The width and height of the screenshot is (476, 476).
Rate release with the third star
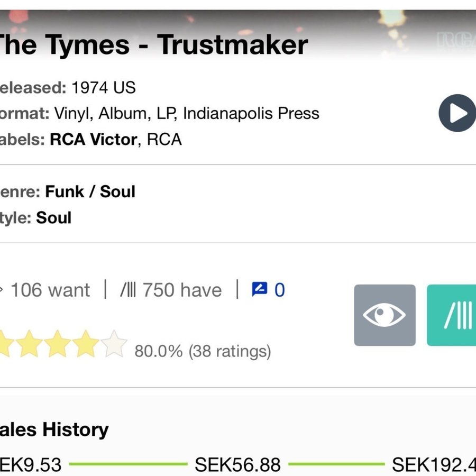pyautogui.click(x=57, y=344)
